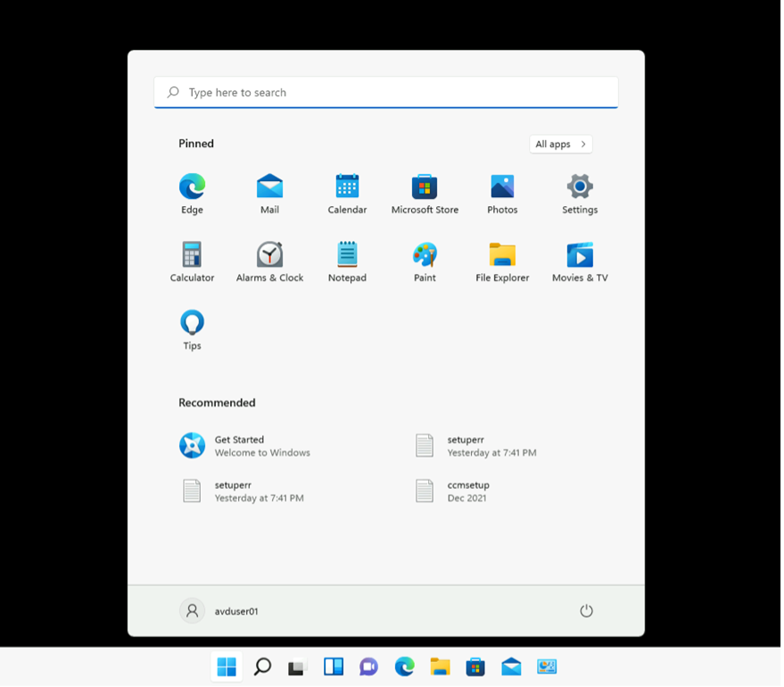Open Task View on the taskbar
Screen dimensions: 784x687
298,666
